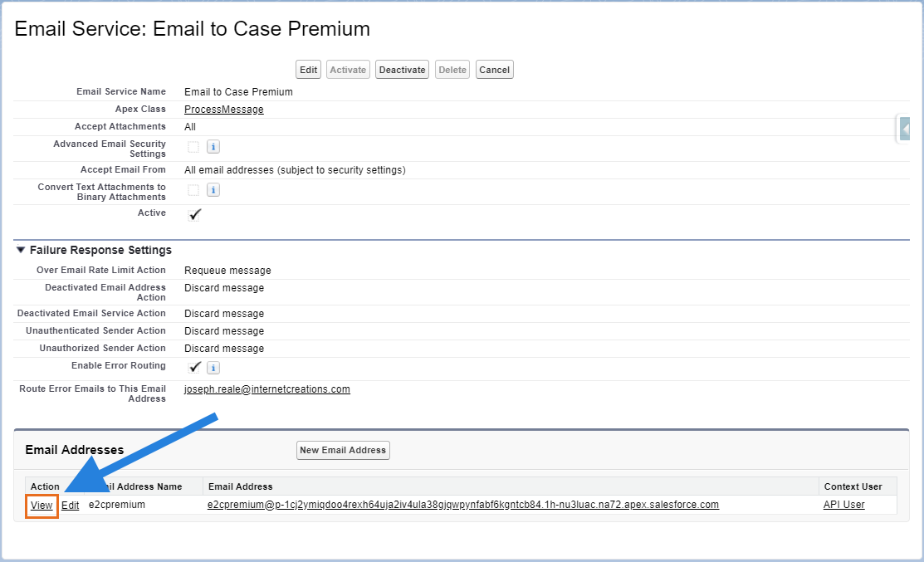Open the ProcessMessage Apex class link
This screenshot has height=562, width=924.
[x=224, y=110]
